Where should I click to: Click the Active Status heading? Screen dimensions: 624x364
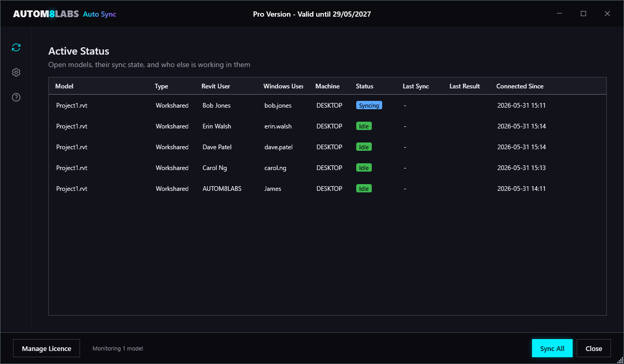[79, 51]
